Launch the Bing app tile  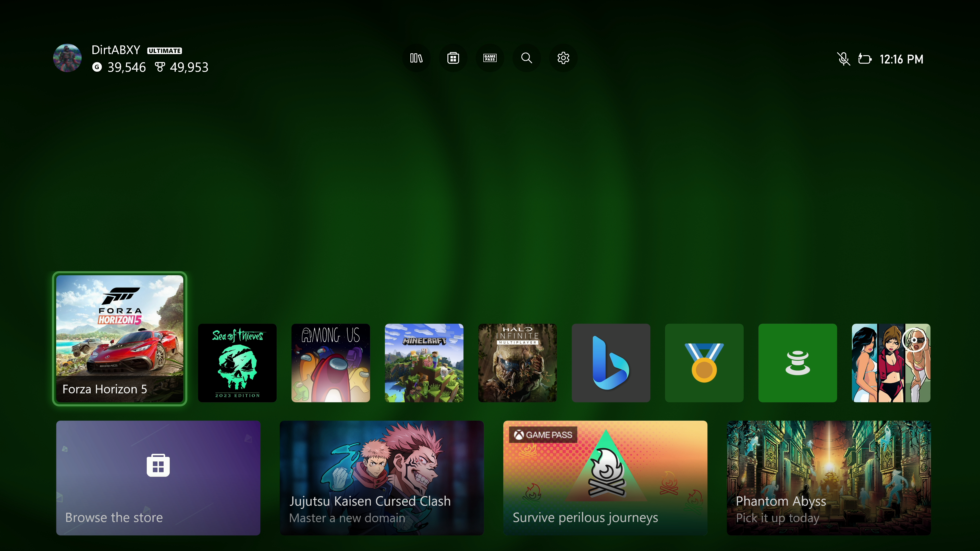coord(611,363)
